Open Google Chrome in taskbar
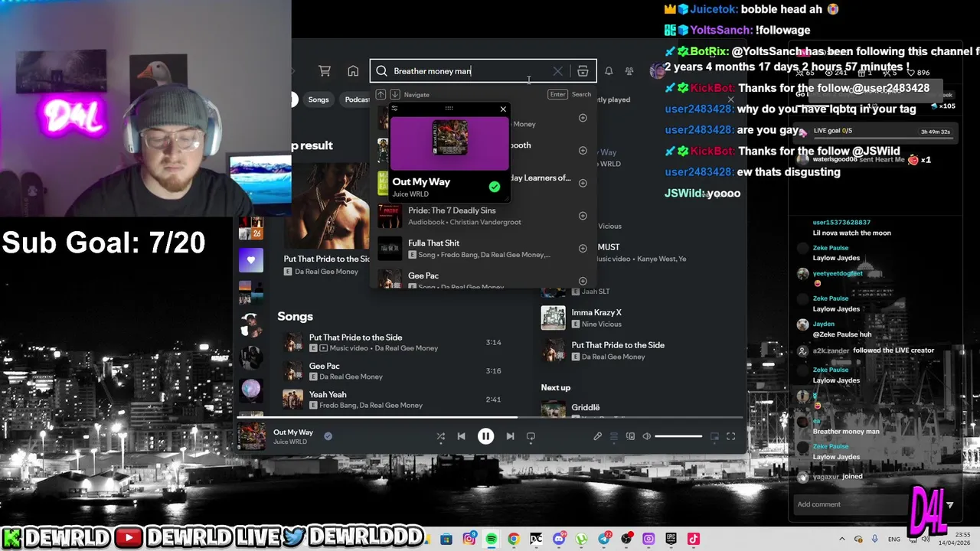This screenshot has height=551, width=980. pos(514,539)
